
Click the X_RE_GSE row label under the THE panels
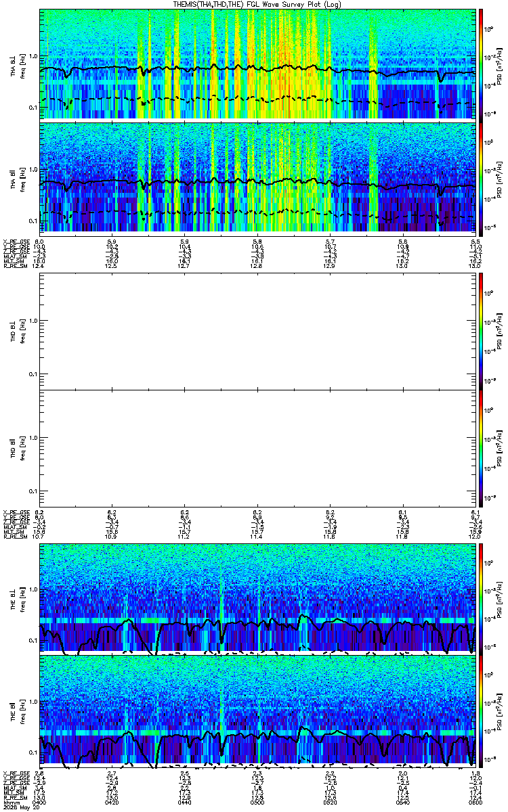(x=15, y=773)
